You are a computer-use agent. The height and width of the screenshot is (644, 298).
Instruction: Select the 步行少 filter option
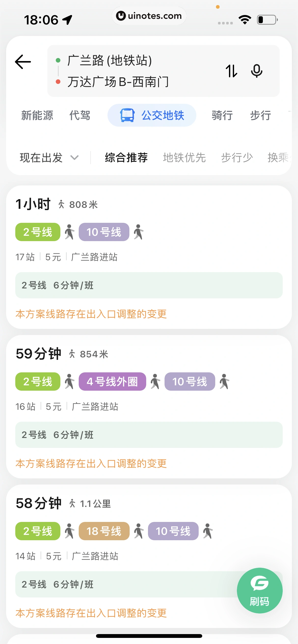pyautogui.click(x=237, y=158)
